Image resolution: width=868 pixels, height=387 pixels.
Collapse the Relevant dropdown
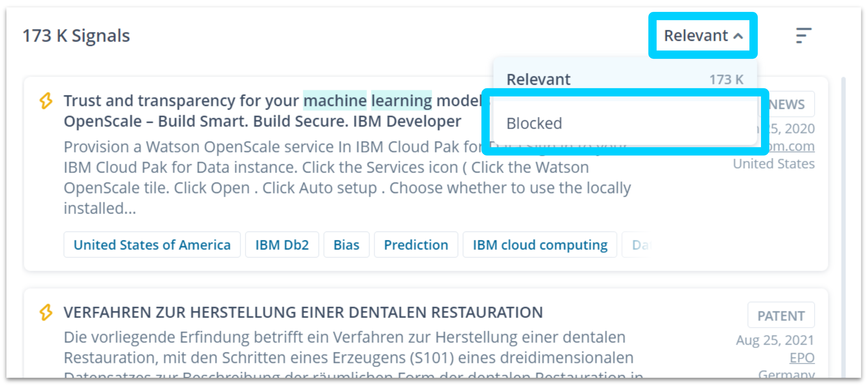703,35
